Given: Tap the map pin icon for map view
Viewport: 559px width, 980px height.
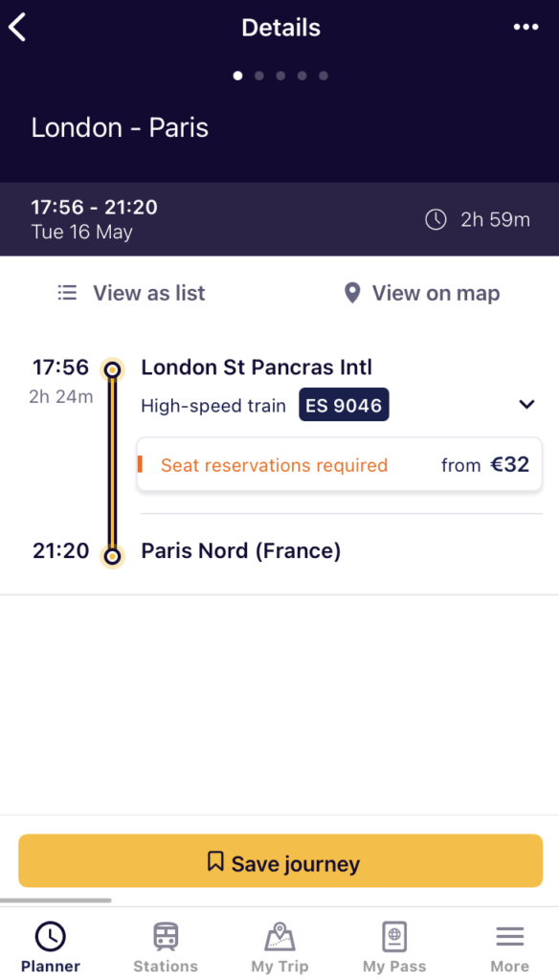Looking at the screenshot, I should (x=352, y=293).
